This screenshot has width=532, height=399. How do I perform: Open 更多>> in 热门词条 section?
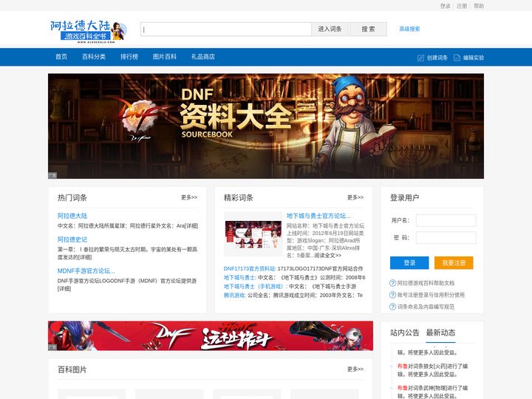pos(189,197)
